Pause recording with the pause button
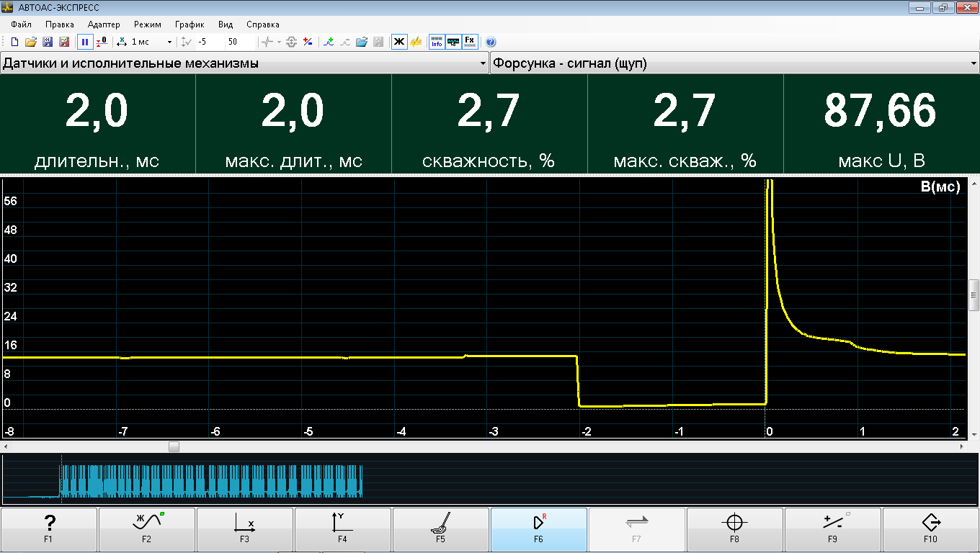 point(85,42)
